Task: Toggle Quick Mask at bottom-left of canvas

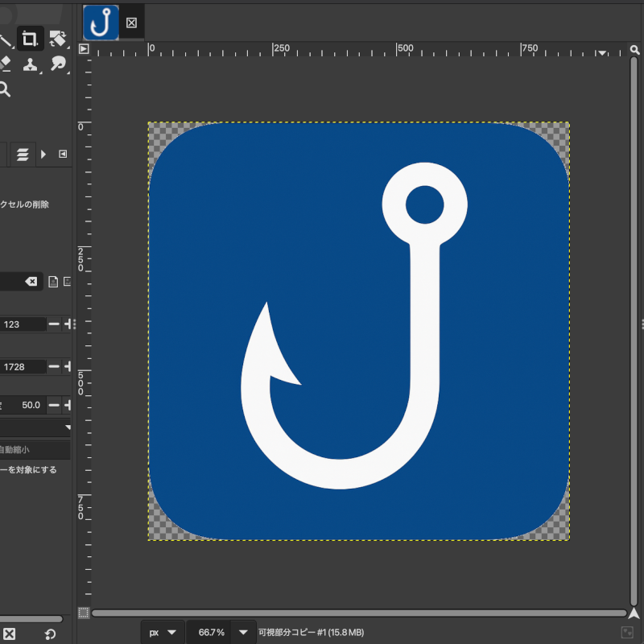Action: tap(84, 613)
